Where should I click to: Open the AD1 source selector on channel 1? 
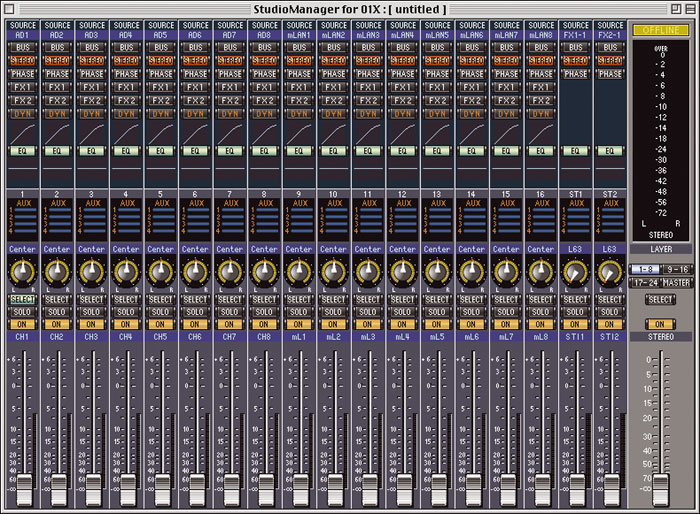(23, 34)
